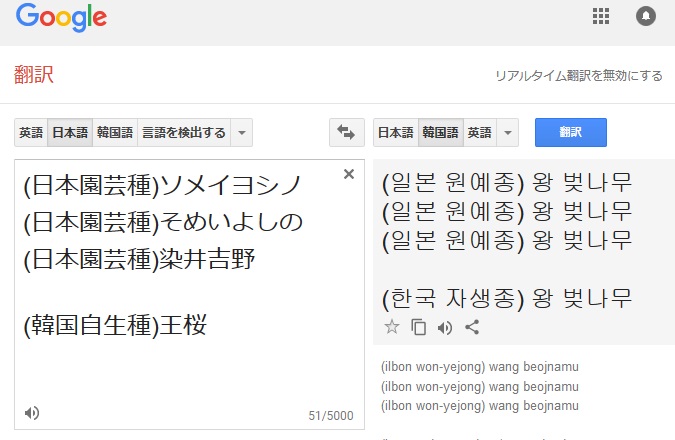The width and height of the screenshot is (675, 440).
Task: Open the notifications bell
Action: click(x=646, y=17)
